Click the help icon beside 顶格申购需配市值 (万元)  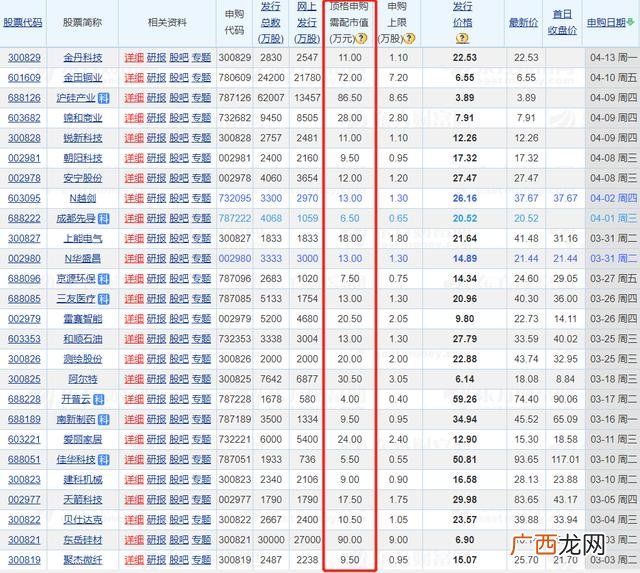coord(361,38)
